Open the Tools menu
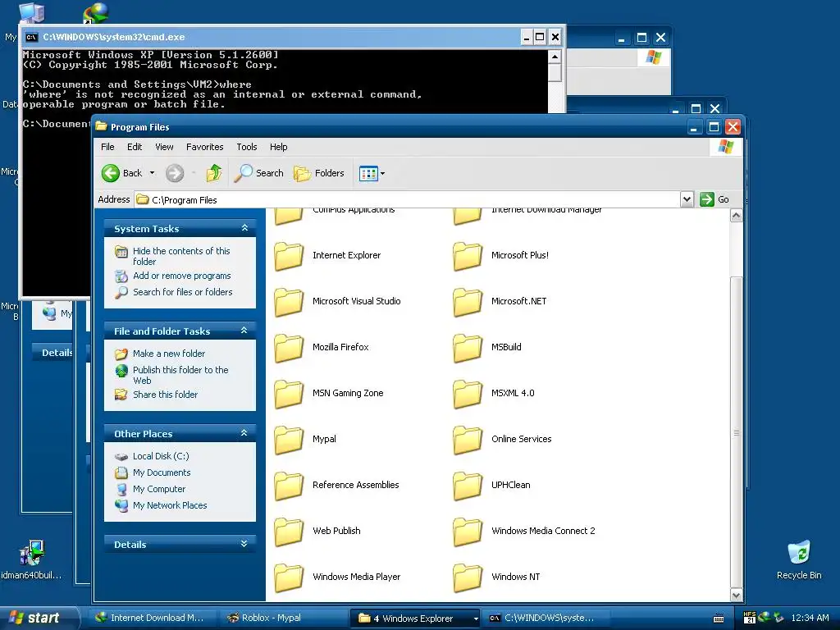Viewport: 840px width, 630px height. (247, 147)
